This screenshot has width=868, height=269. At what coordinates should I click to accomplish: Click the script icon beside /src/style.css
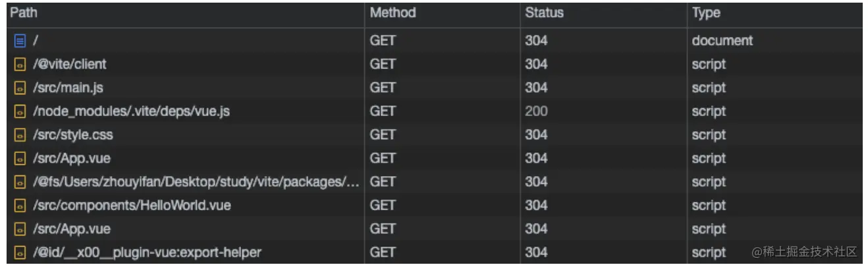[20, 135]
